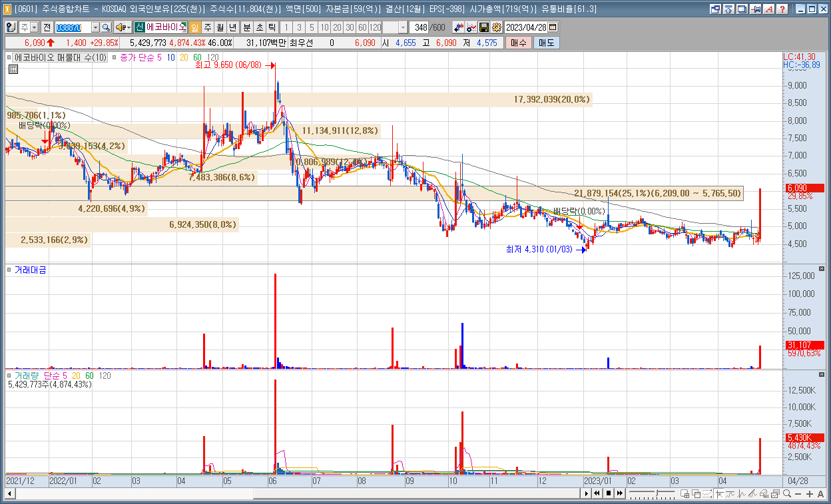Select the 3 interval button
Screen dimensions: 831x504
[299, 27]
